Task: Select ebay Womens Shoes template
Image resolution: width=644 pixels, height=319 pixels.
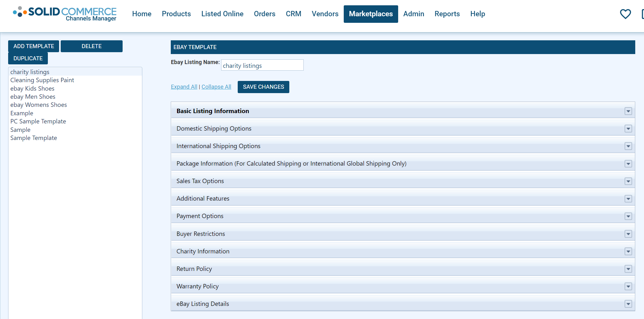Action: pyautogui.click(x=75, y=105)
